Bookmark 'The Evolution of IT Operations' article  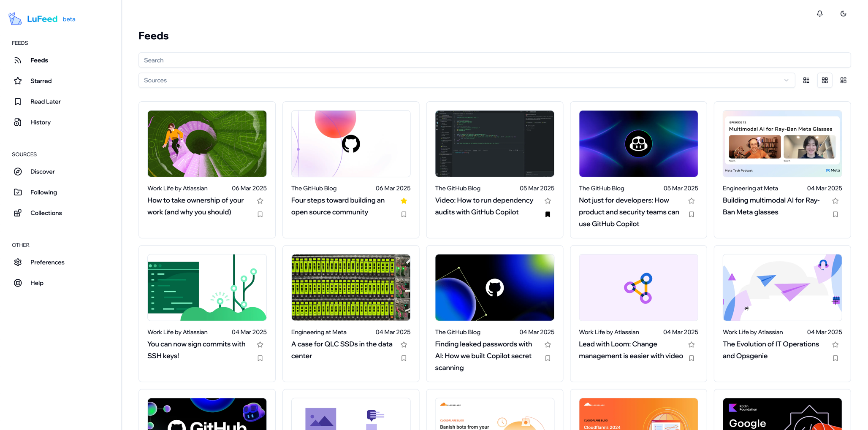(x=835, y=358)
